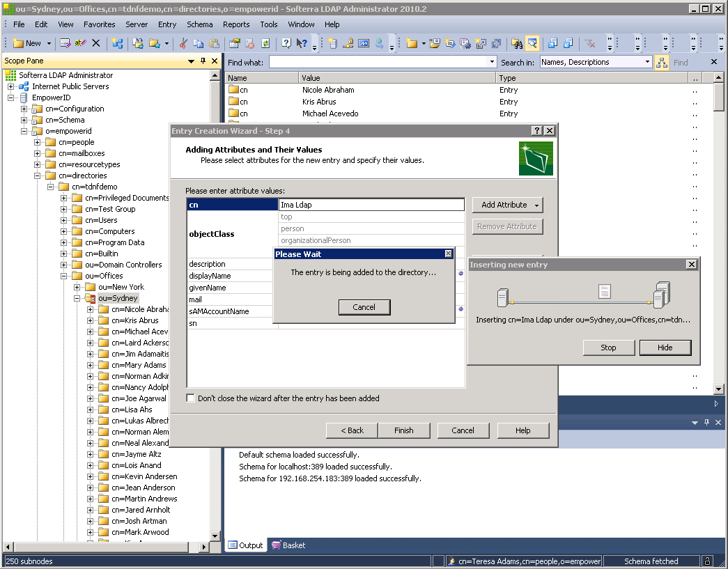Open the Search in dropdown

[647, 62]
